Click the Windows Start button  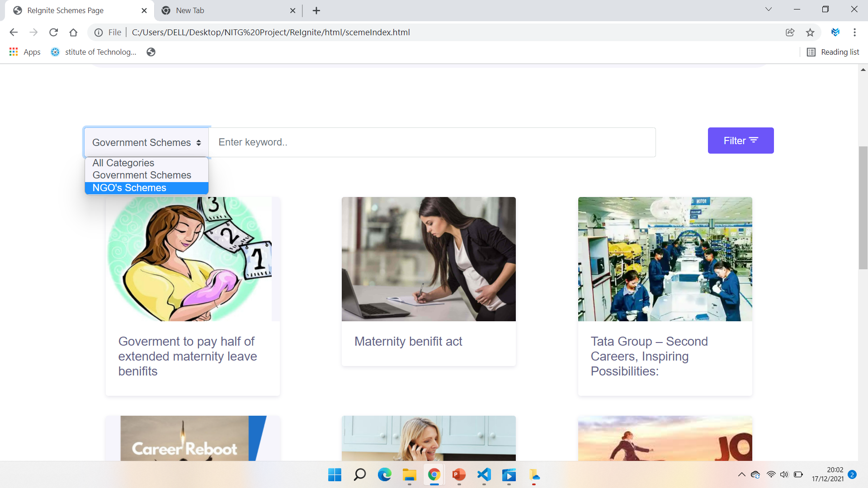335,475
